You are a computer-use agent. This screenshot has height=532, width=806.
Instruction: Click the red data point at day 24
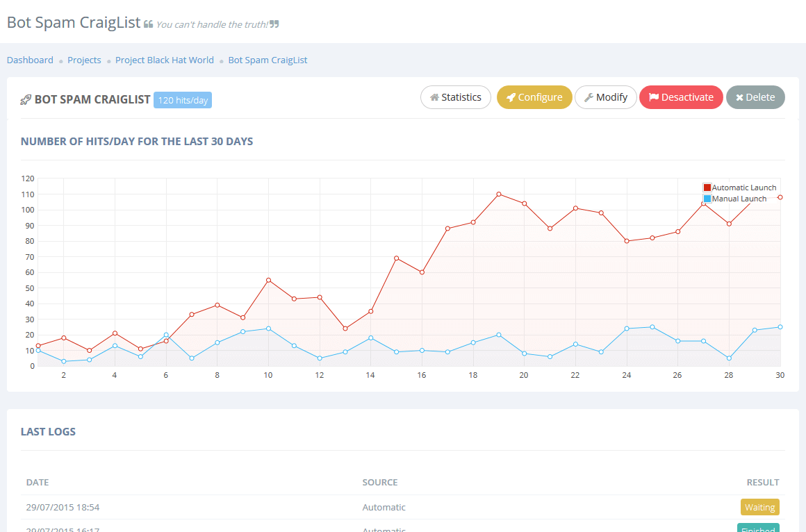627,241
